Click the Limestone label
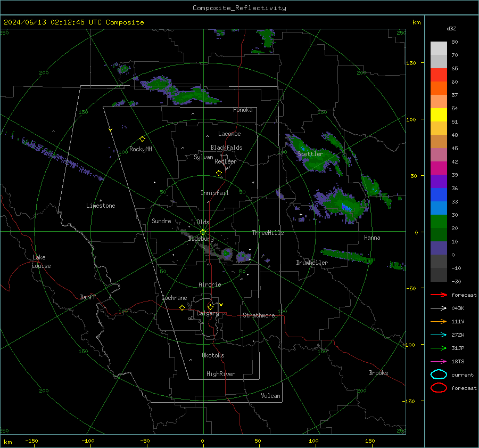479x448 pixels. [x=101, y=206]
